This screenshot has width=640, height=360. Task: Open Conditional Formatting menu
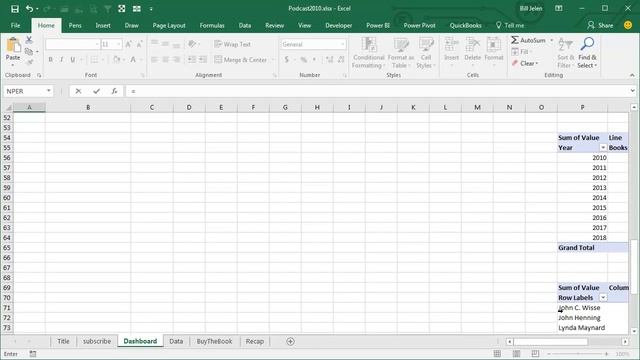[x=368, y=53]
